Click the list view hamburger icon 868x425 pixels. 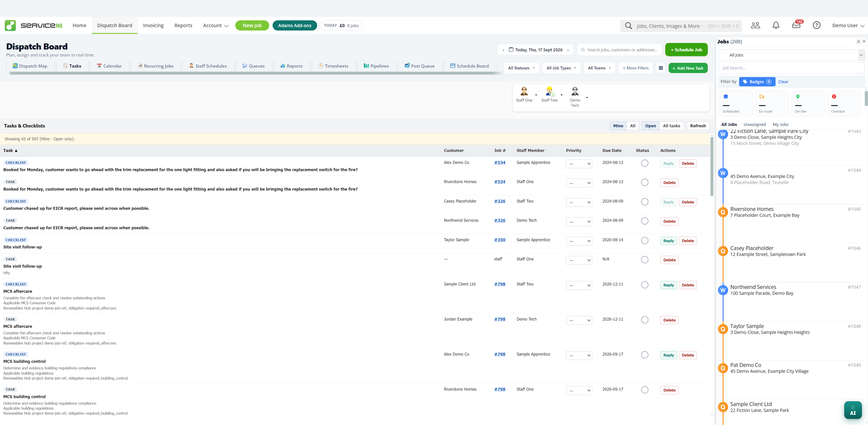point(661,68)
